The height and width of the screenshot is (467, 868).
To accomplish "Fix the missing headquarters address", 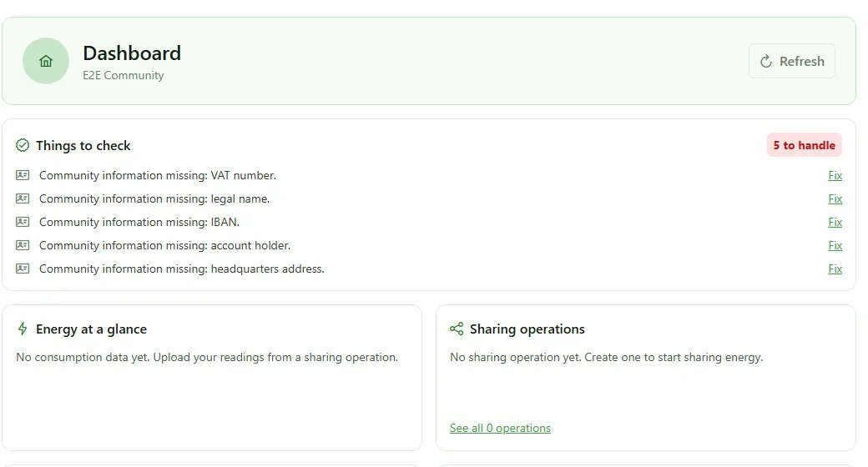I will click(x=835, y=269).
